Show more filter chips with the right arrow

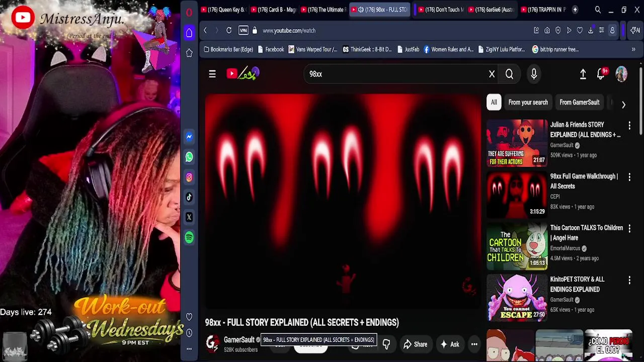point(623,105)
